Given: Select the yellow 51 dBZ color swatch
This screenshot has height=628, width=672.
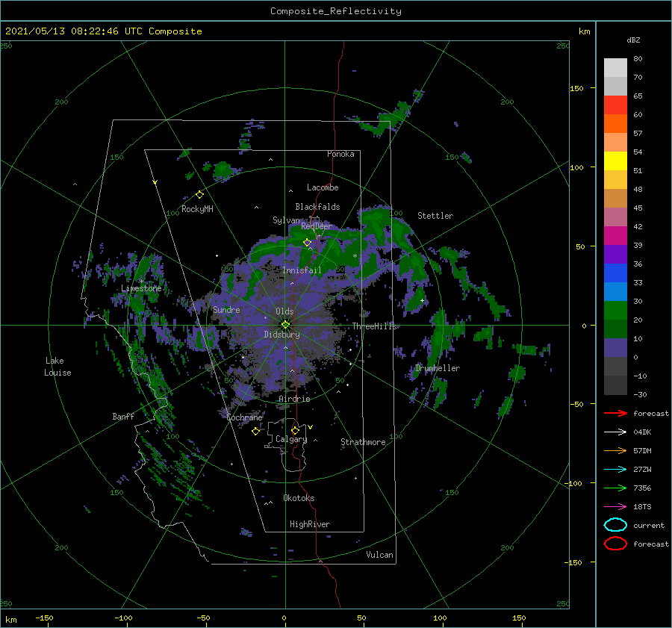Looking at the screenshot, I should click(615, 161).
